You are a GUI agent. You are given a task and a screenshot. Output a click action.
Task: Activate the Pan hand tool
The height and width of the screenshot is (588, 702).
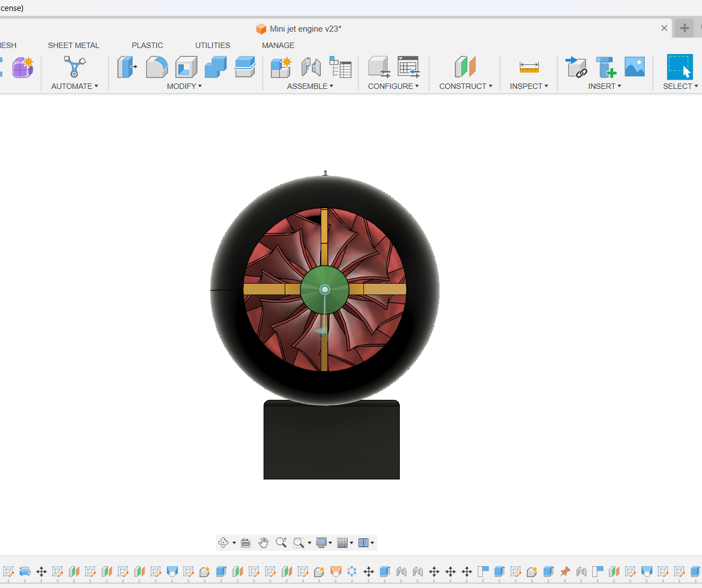[263, 543]
